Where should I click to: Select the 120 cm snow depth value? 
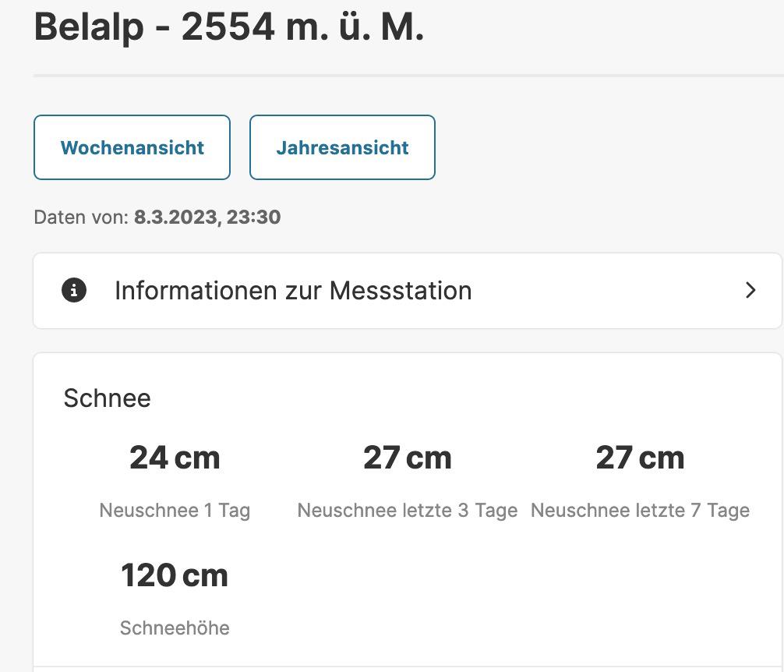175,575
